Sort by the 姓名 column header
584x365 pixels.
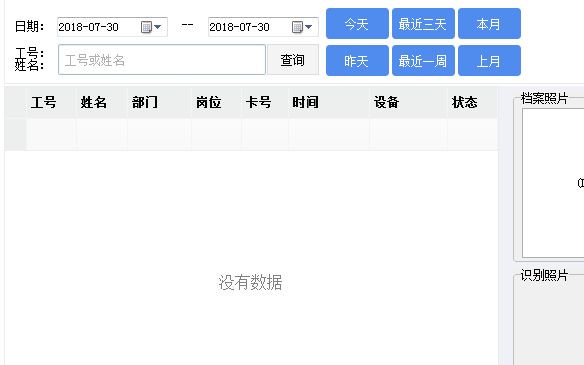102,102
